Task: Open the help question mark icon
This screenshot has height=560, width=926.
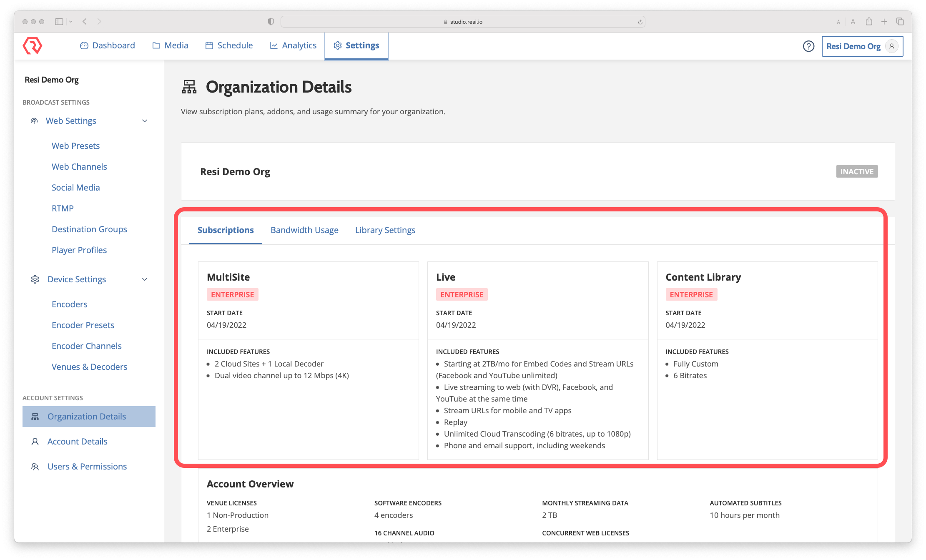Action: coord(808,46)
